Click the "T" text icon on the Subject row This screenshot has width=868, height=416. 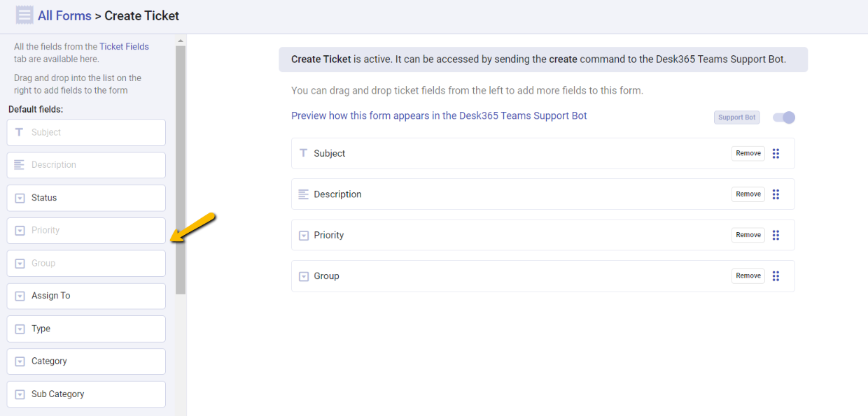click(x=304, y=153)
